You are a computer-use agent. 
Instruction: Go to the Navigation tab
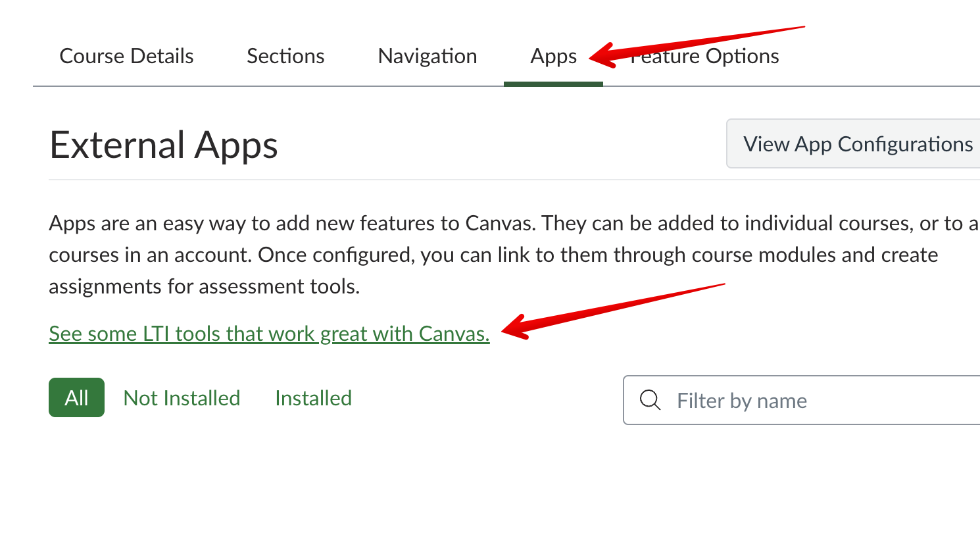pyautogui.click(x=428, y=56)
